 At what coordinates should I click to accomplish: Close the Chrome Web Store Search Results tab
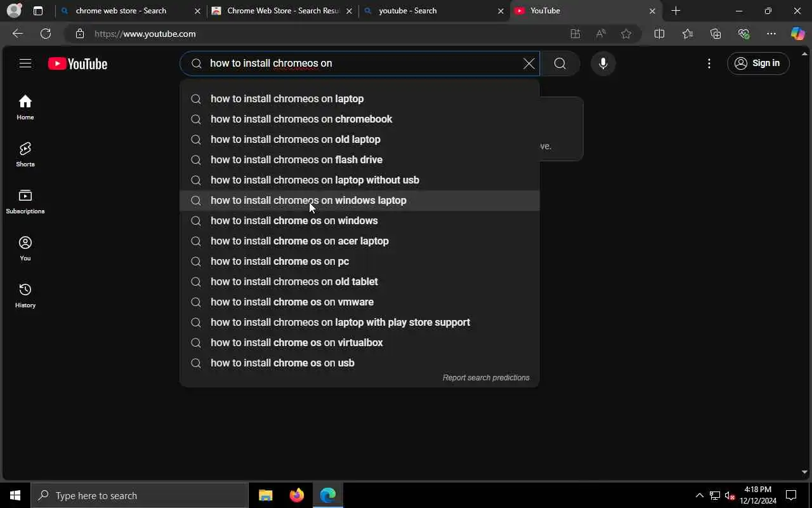tap(349, 11)
